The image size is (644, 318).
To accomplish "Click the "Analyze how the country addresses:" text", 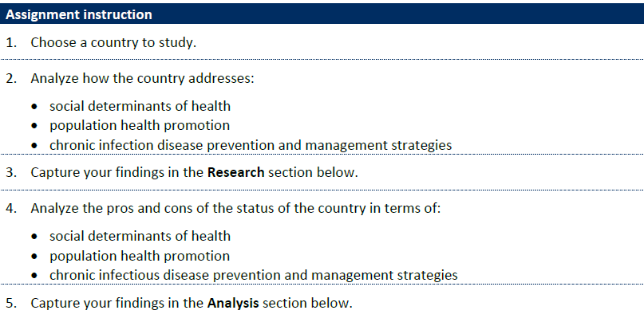I will (143, 78).
